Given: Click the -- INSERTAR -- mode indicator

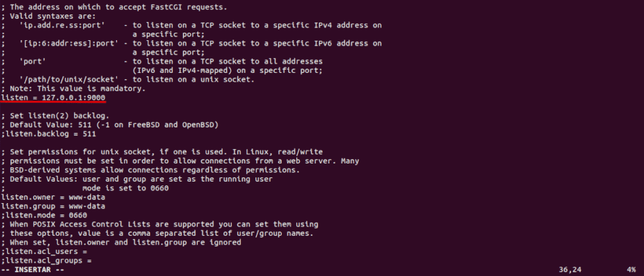Looking at the screenshot, I should 33,270.
